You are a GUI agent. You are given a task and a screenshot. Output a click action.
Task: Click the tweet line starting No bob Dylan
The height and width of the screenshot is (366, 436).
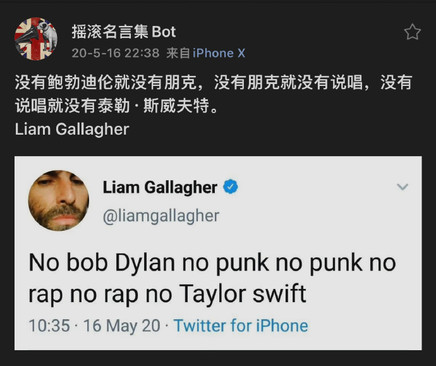coord(212,263)
